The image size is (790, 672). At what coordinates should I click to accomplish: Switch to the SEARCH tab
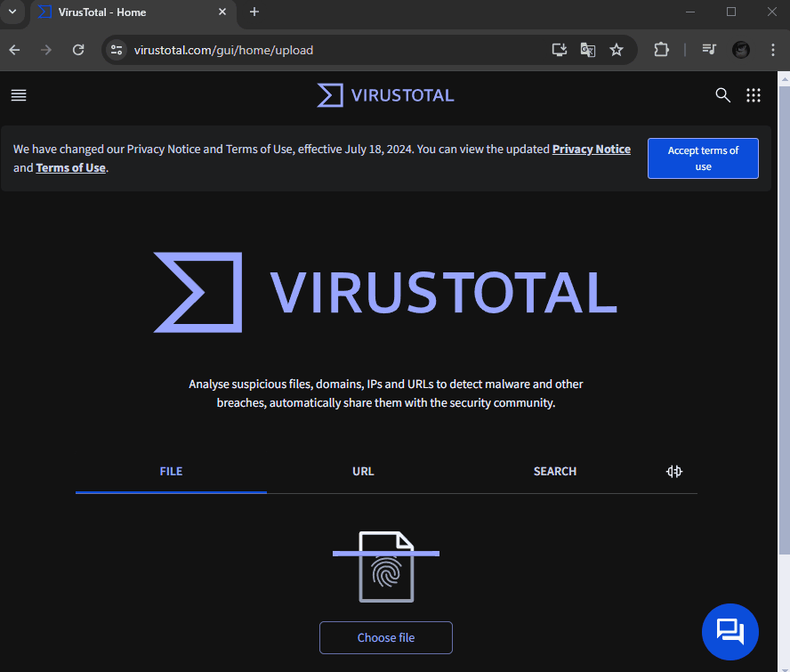[554, 472]
